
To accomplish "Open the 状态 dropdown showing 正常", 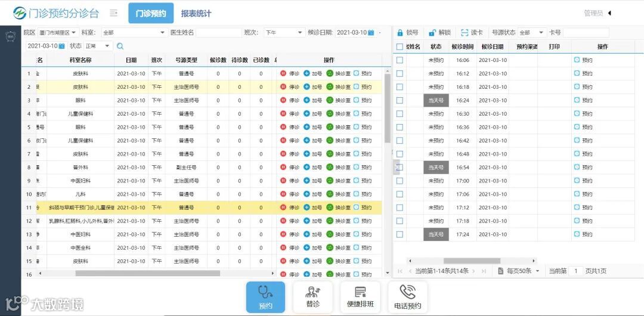I will (x=98, y=46).
